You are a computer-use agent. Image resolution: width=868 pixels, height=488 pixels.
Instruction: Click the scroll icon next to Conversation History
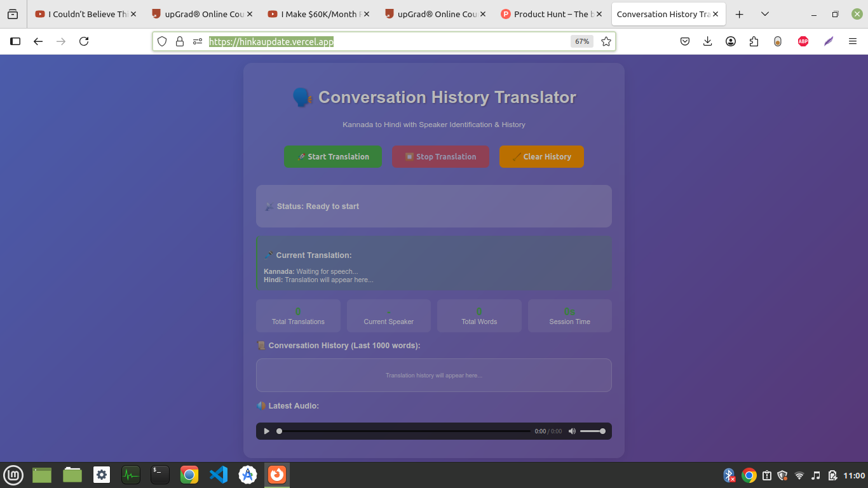click(261, 345)
